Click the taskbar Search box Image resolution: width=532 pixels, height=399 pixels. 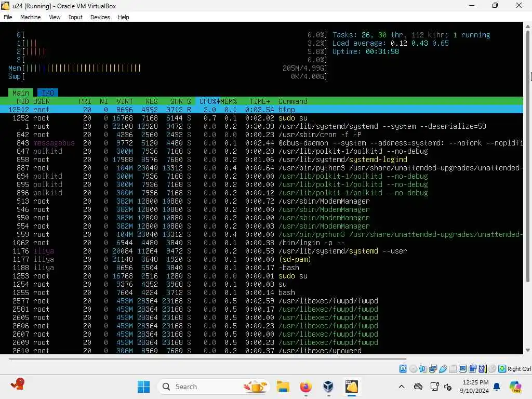tap(212, 387)
